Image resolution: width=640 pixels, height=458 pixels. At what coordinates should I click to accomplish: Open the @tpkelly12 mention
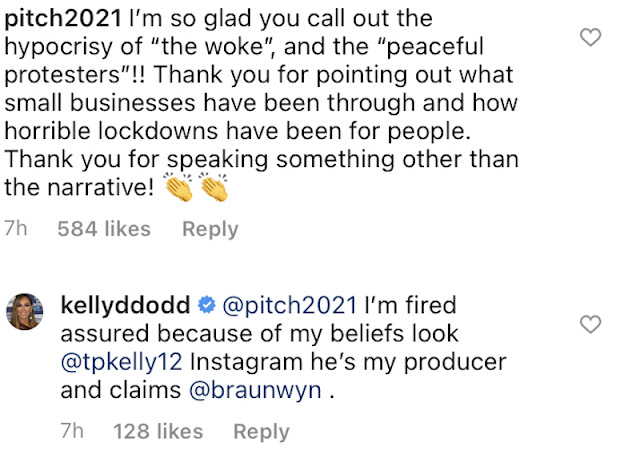coord(121,362)
